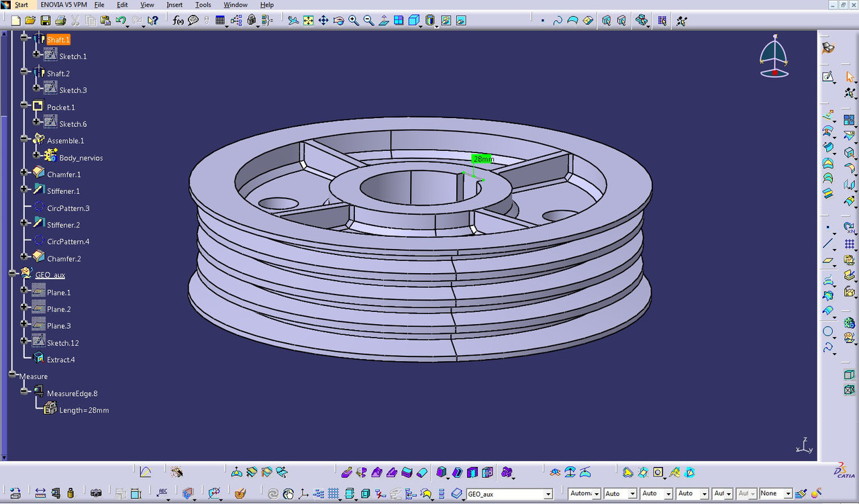This screenshot has height=504, width=859.
Task: Click the Measure Between icon
Action: click(x=40, y=493)
